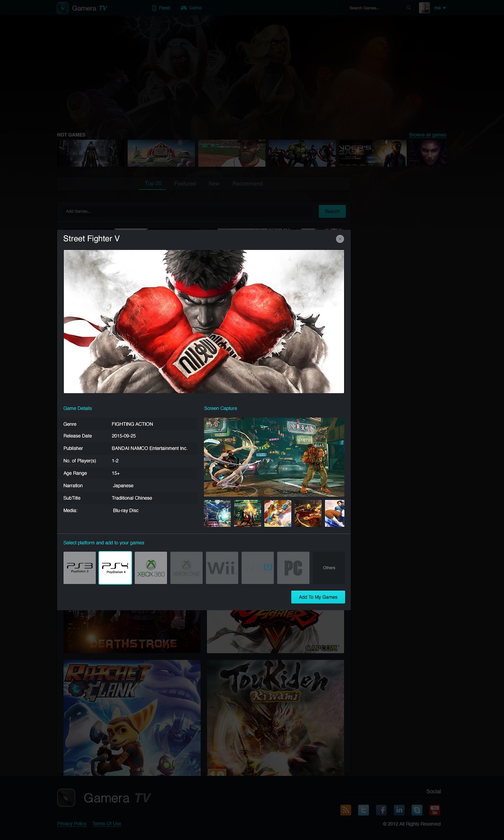Open the large screen capture fight image
The image size is (504, 840).
(274, 457)
